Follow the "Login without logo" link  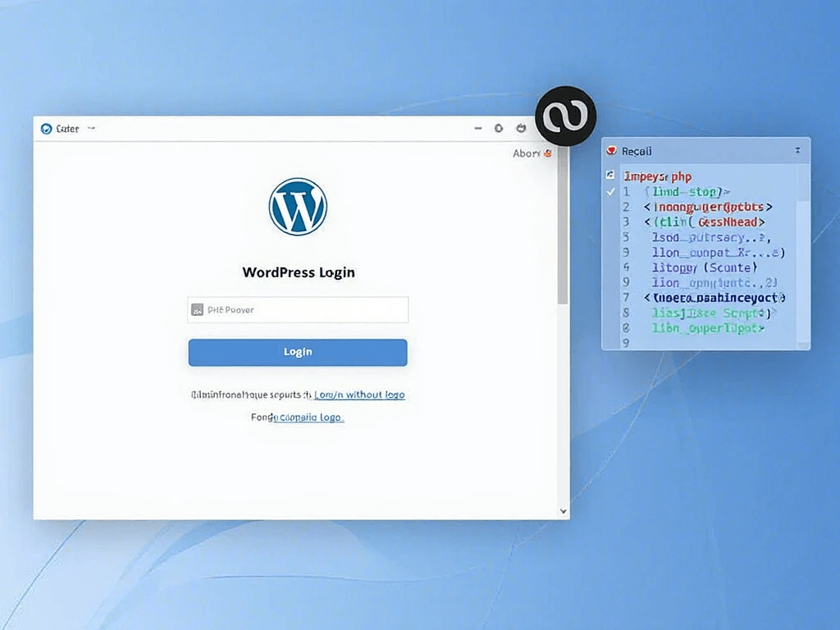[359, 395]
